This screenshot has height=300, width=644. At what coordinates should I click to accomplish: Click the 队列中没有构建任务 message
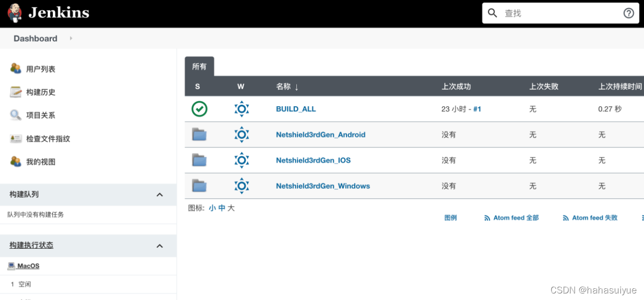coord(36,214)
